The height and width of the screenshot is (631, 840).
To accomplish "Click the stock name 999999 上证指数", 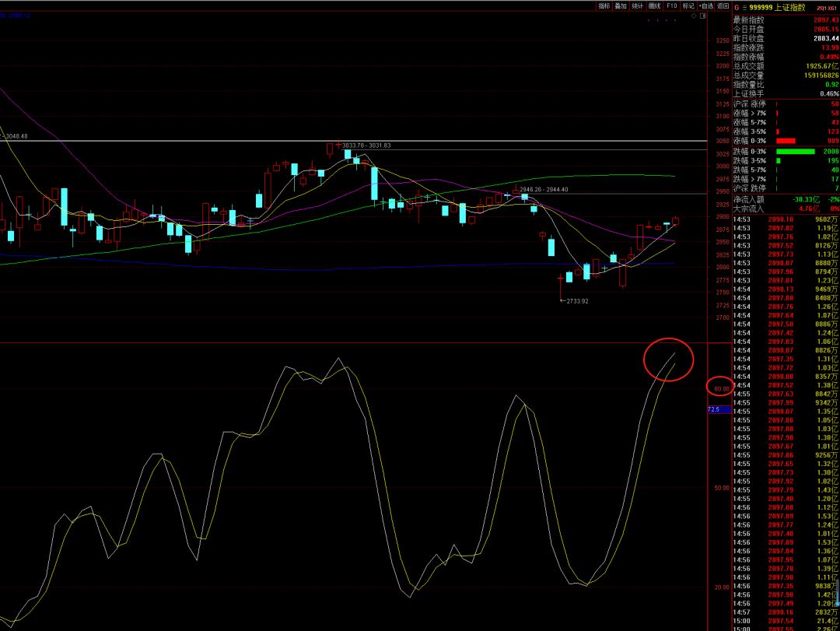I will [777, 8].
